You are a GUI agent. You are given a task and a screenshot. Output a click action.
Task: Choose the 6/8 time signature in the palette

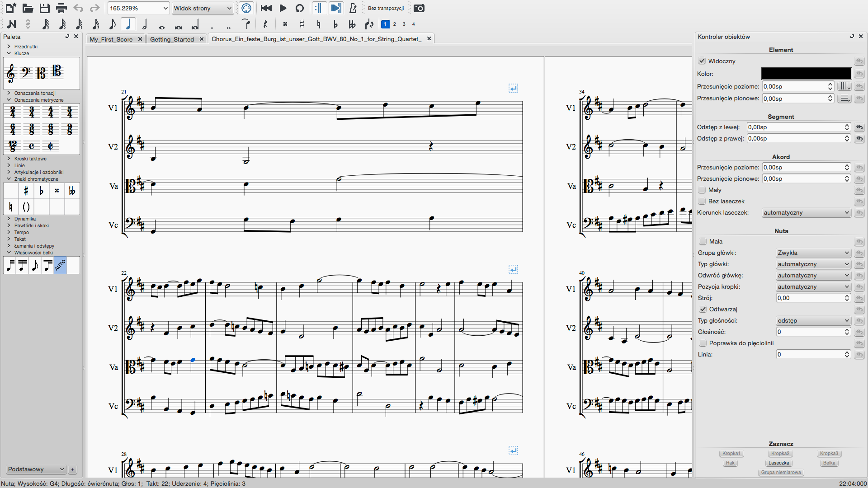51,129
